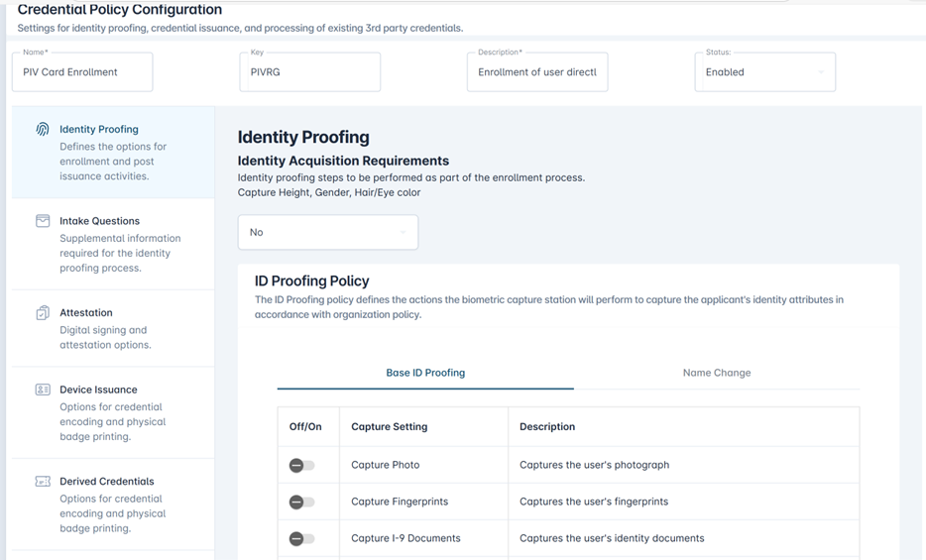This screenshot has height=560, width=926.
Task: Open the Intake Questions section
Action: pos(99,221)
